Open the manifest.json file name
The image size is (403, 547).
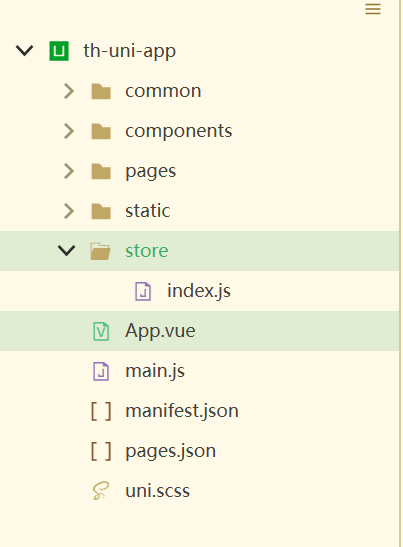click(x=182, y=411)
